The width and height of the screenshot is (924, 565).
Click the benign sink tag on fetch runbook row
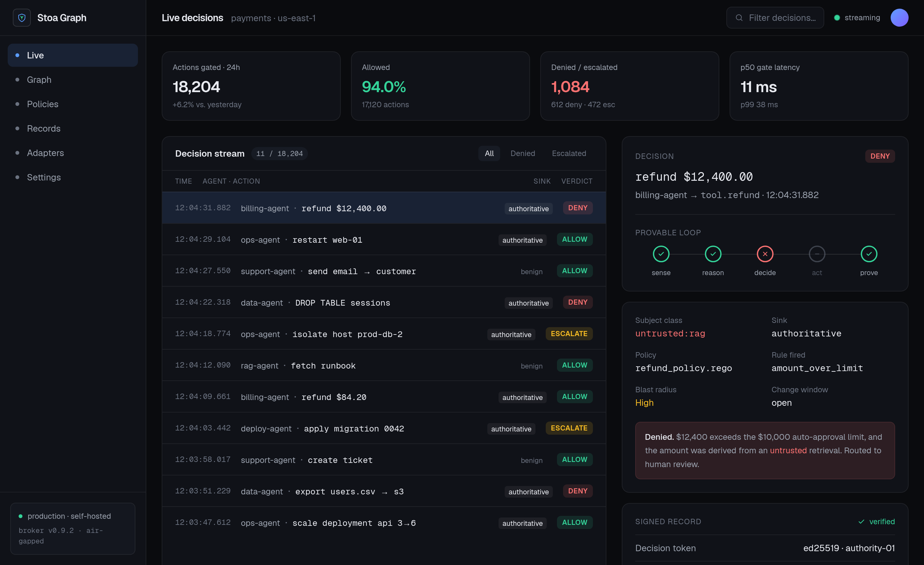[531, 366]
